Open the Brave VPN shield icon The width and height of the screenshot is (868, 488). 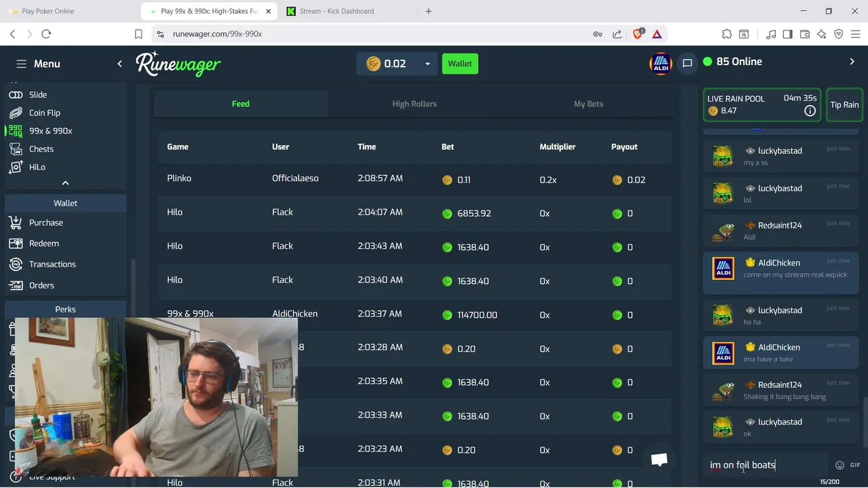tap(839, 34)
